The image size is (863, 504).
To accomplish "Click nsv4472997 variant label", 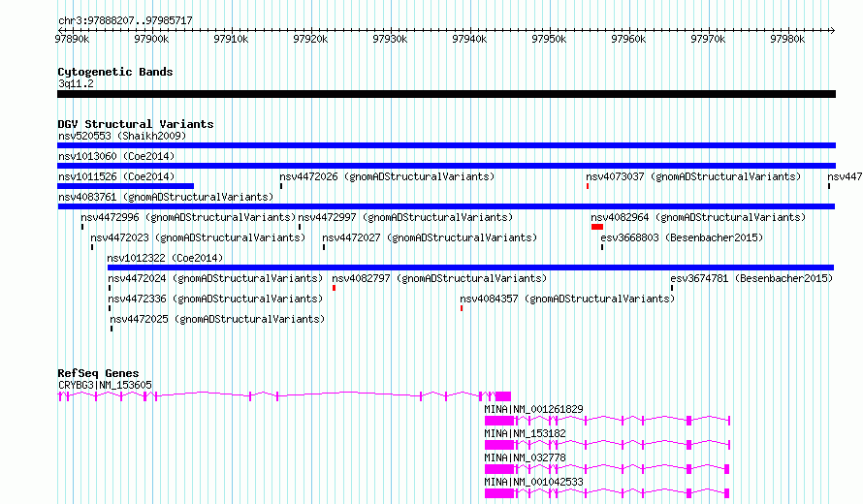I will 405,217.
